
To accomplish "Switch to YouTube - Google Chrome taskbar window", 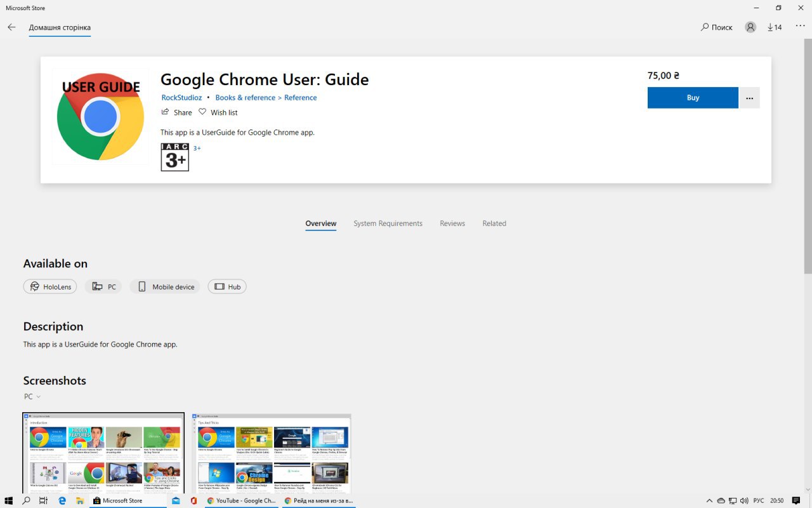I will pyautogui.click(x=241, y=500).
